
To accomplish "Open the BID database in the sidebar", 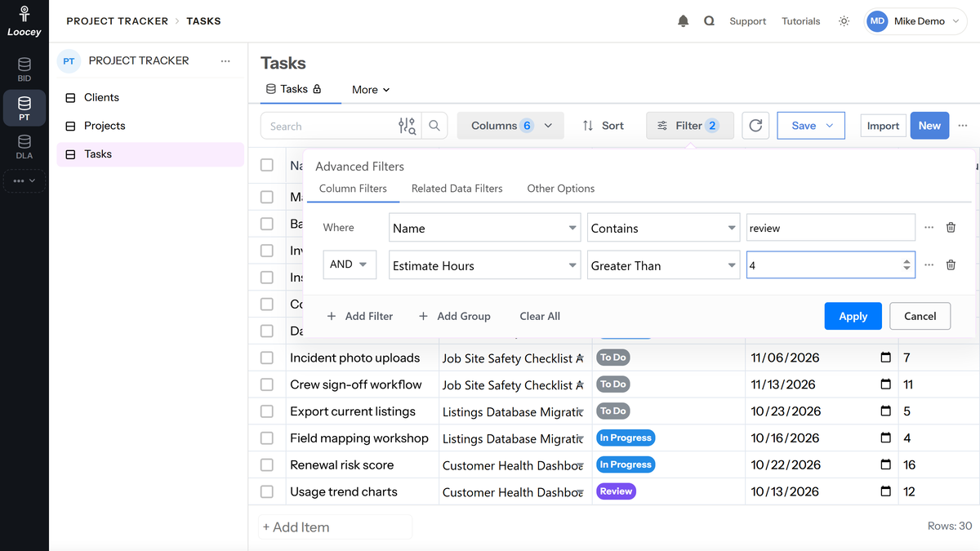I will click(24, 69).
